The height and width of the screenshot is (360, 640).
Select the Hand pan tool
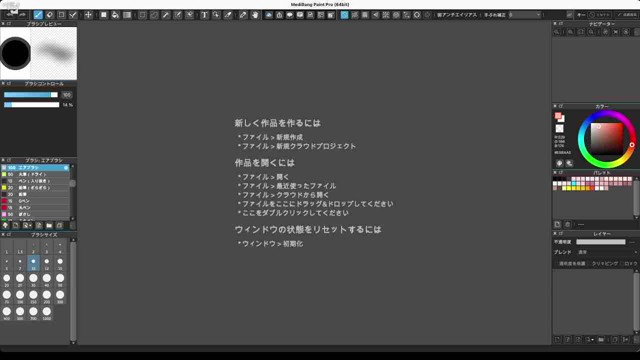[x=255, y=15]
